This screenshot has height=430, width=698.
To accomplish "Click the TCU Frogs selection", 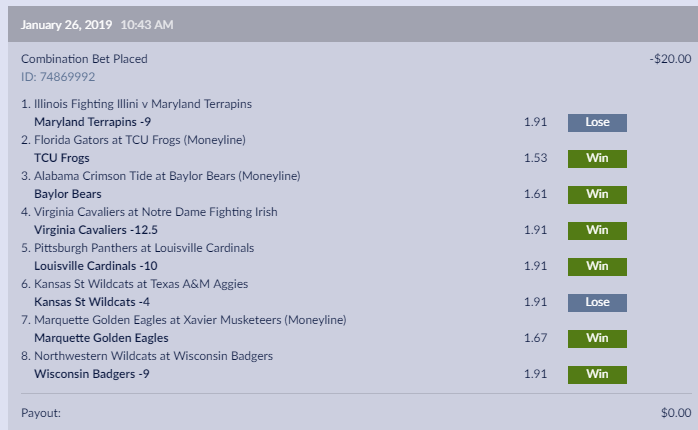I will pos(62,158).
